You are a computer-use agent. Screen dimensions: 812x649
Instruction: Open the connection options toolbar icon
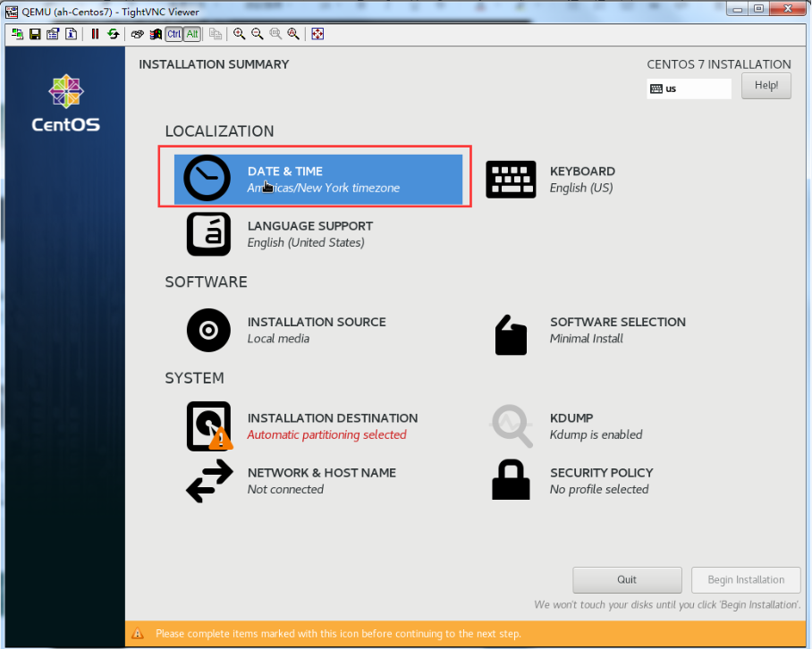(52, 34)
